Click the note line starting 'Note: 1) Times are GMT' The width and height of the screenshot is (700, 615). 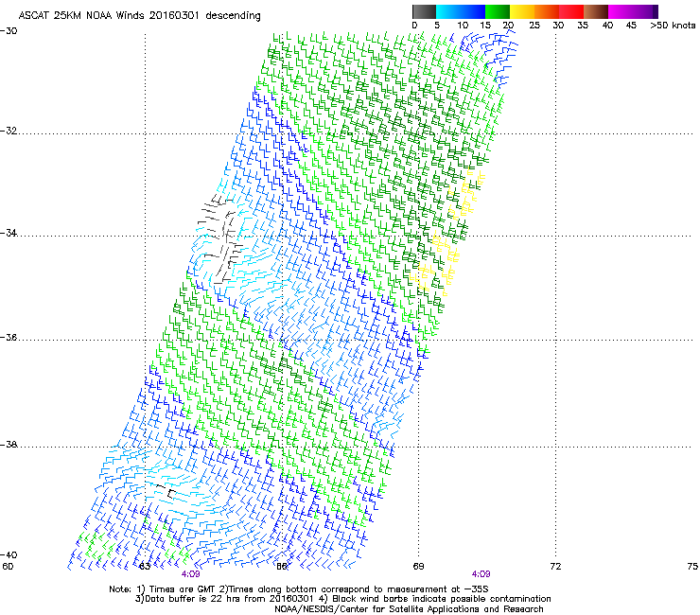point(299,589)
